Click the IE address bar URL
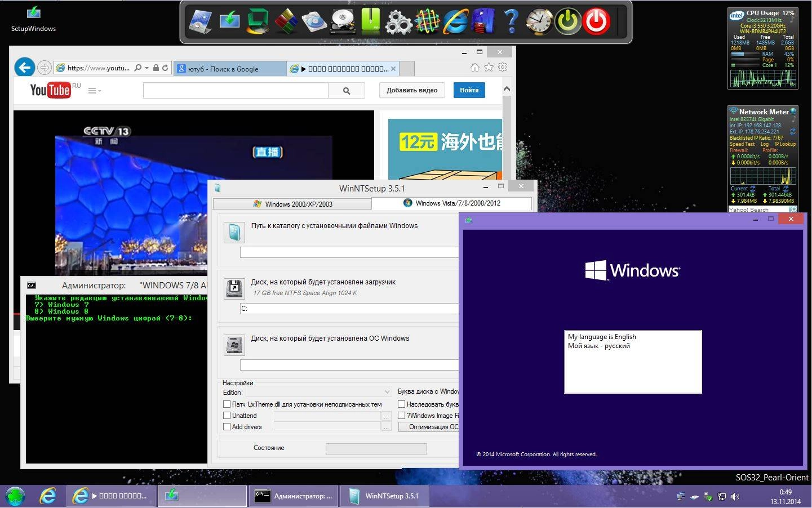The width and height of the screenshot is (812, 508). pos(99,68)
